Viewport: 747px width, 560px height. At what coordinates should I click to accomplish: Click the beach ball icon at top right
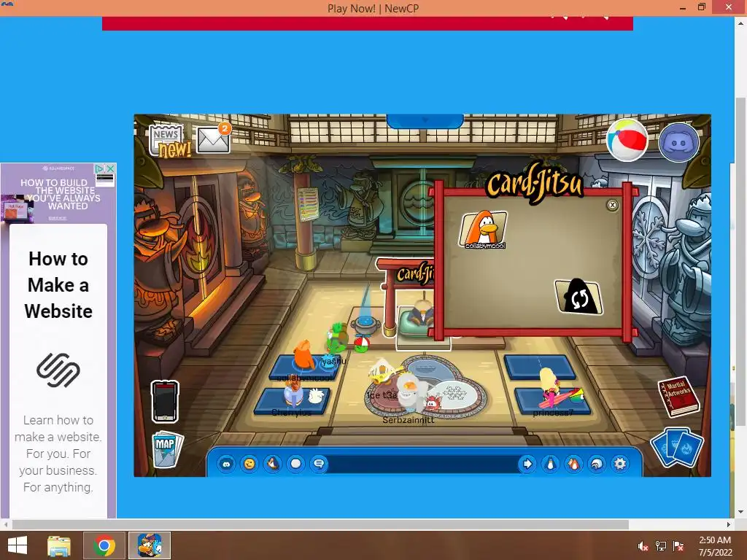pyautogui.click(x=627, y=140)
